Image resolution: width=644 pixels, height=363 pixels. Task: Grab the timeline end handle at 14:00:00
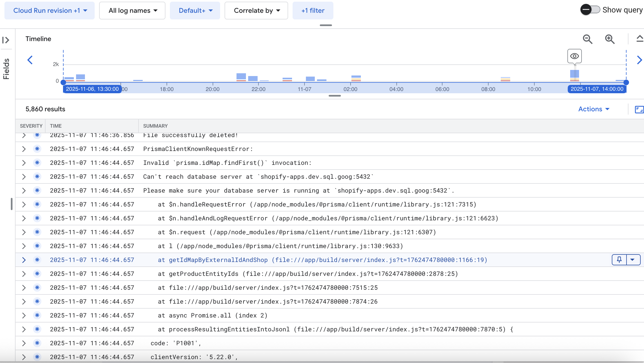(x=626, y=82)
